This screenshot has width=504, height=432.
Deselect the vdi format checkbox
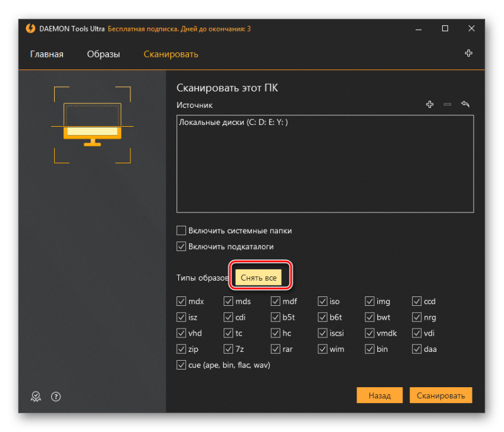coord(416,333)
